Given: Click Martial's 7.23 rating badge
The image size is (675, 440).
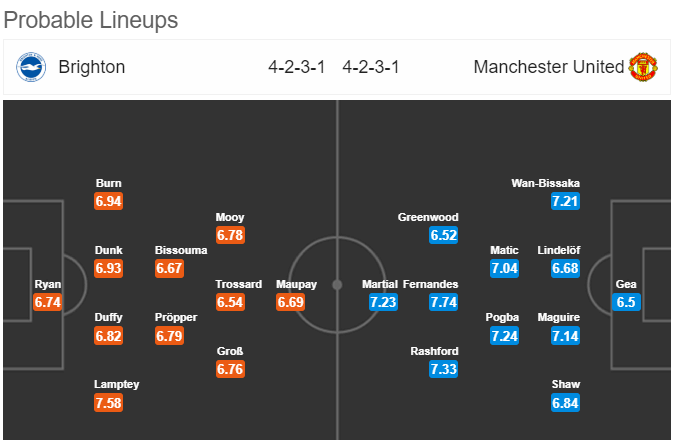Looking at the screenshot, I should click(x=383, y=302).
